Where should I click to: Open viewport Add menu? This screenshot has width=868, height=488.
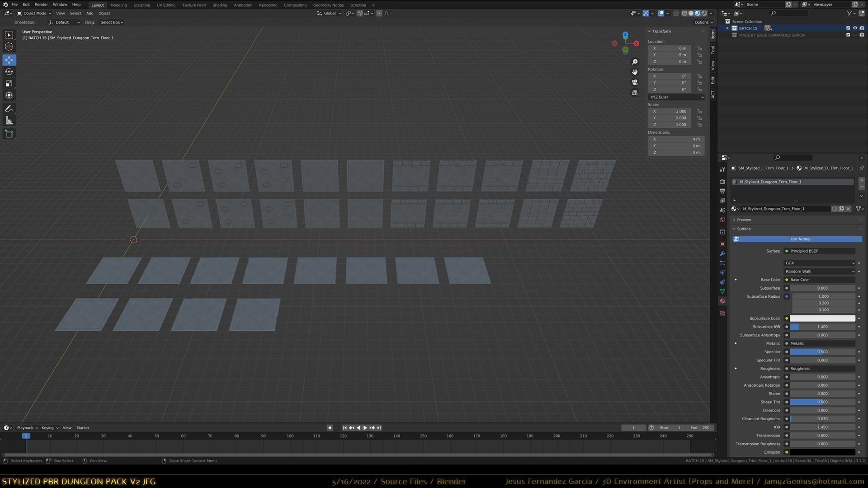tap(90, 13)
